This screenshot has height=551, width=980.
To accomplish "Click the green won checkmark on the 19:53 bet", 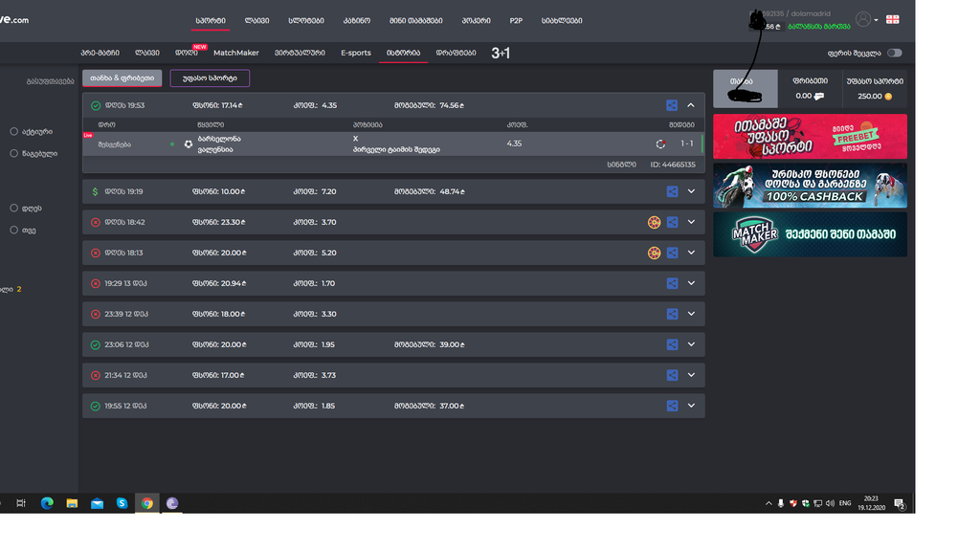I will [x=96, y=105].
